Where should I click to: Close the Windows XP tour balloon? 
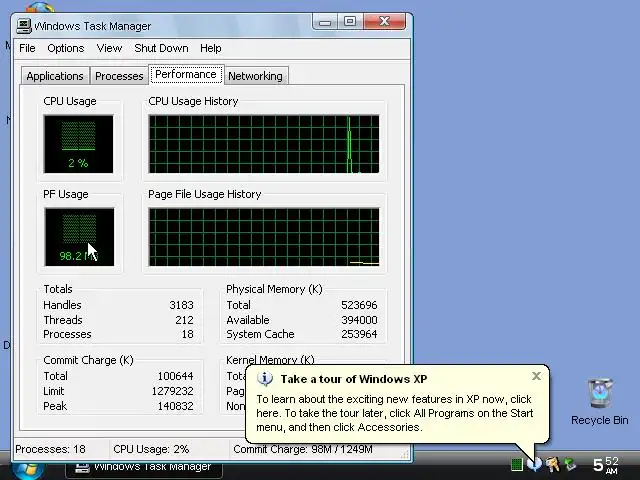(536, 376)
